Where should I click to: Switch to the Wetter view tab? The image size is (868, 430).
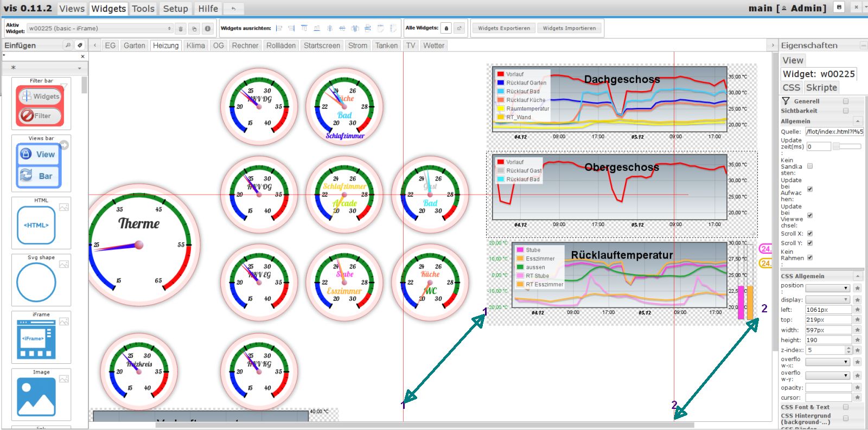coord(433,46)
